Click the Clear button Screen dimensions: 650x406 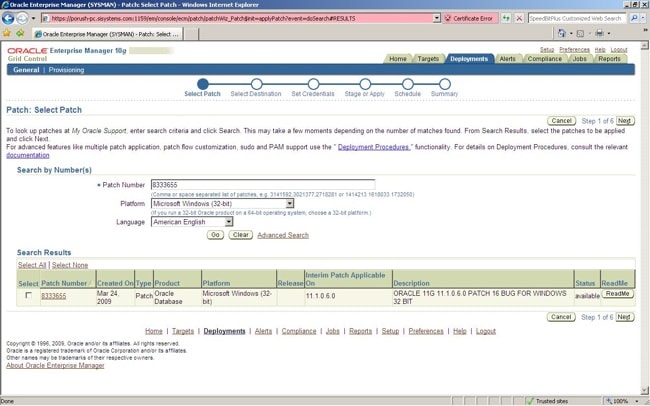[x=240, y=235]
